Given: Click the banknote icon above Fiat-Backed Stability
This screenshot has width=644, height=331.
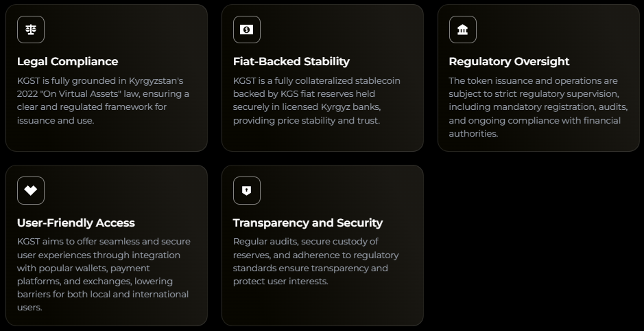Looking at the screenshot, I should pyautogui.click(x=247, y=30).
